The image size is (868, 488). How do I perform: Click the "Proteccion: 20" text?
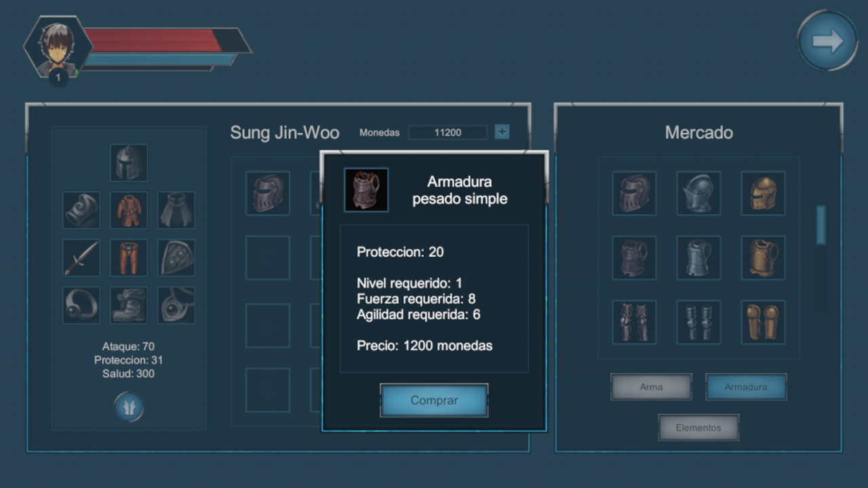400,252
